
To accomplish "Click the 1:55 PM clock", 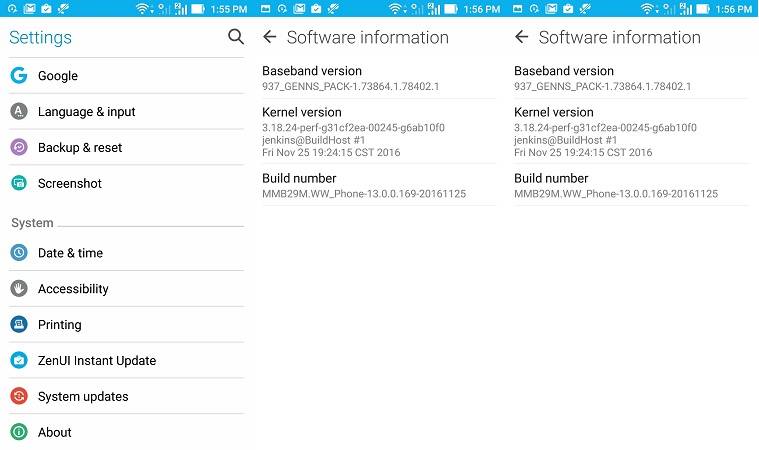I will [228, 9].
